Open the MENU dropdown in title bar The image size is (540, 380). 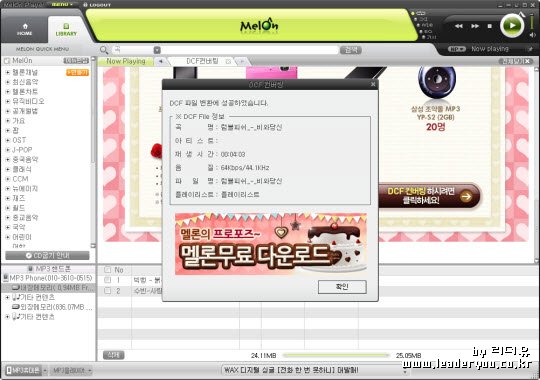[62, 4]
